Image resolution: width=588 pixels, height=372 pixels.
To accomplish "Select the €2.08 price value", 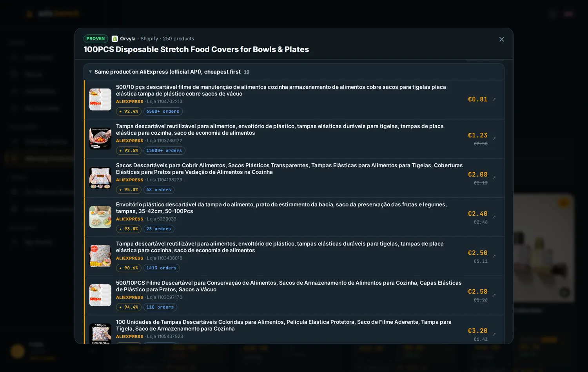I will [x=477, y=175].
